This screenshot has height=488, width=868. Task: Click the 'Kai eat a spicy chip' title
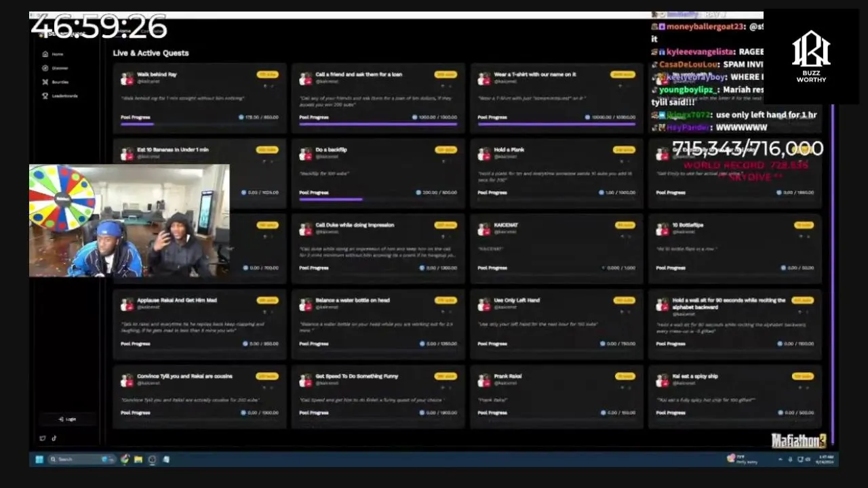coord(695,376)
